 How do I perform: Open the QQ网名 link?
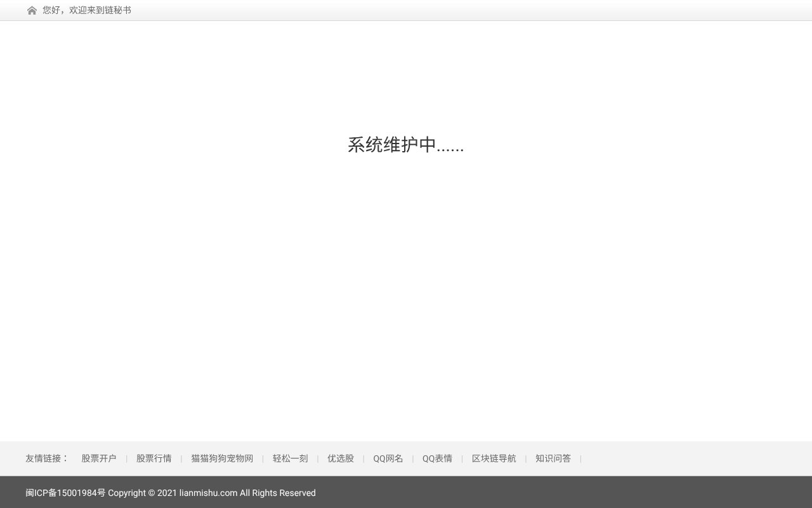point(388,458)
